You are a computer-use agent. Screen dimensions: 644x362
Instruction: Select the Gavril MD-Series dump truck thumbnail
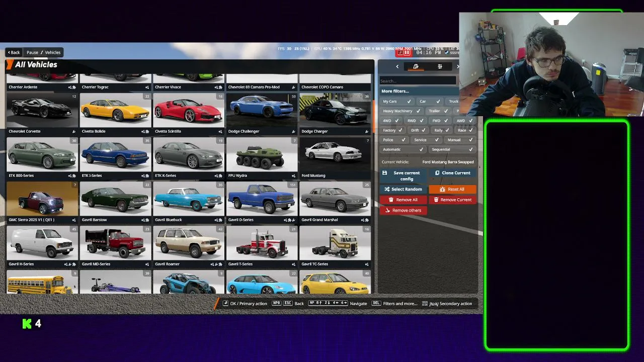[115, 243]
